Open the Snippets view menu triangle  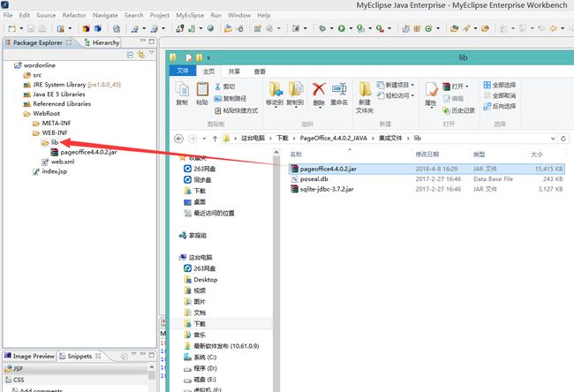pyautogui.click(x=133, y=354)
